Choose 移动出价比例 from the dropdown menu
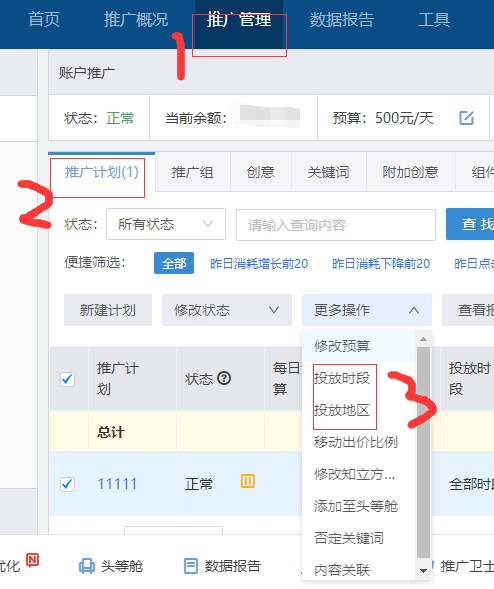Viewport: 494px width, 589px height. (358, 442)
